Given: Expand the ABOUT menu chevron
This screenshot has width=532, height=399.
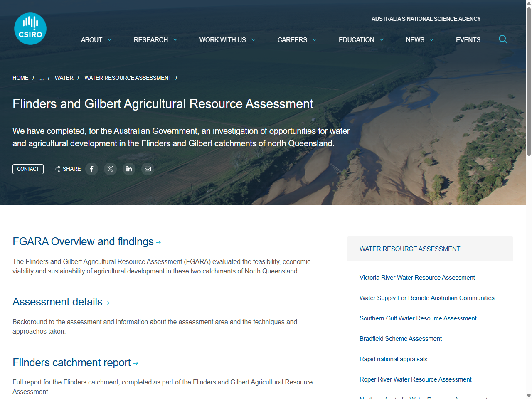Looking at the screenshot, I should tap(110, 40).
